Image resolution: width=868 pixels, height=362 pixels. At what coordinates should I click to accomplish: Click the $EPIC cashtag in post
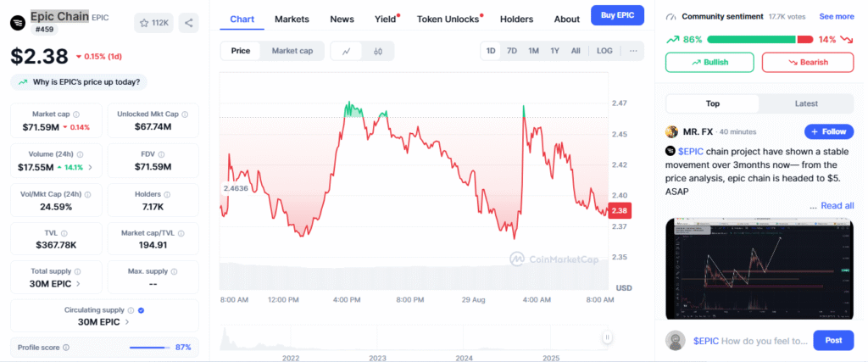coord(690,151)
